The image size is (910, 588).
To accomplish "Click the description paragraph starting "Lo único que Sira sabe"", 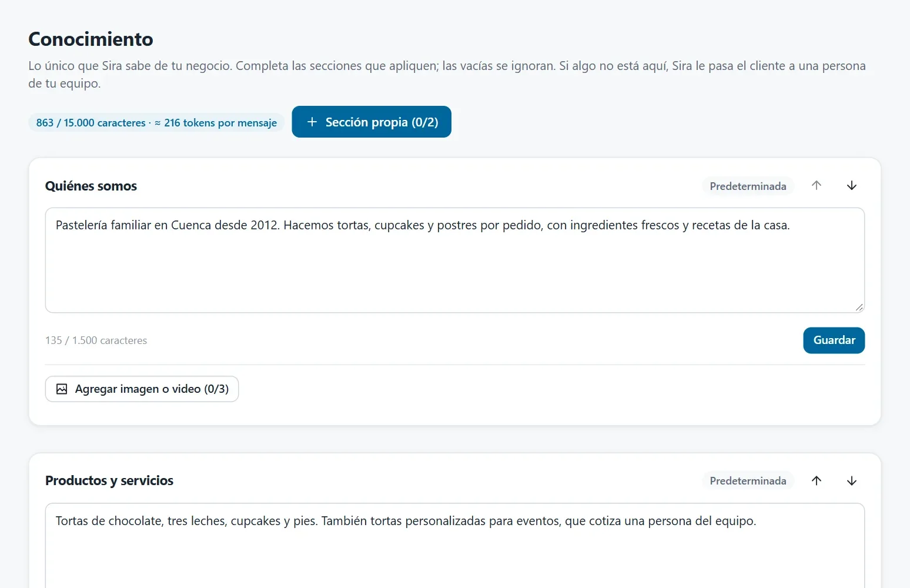I will pyautogui.click(x=447, y=75).
